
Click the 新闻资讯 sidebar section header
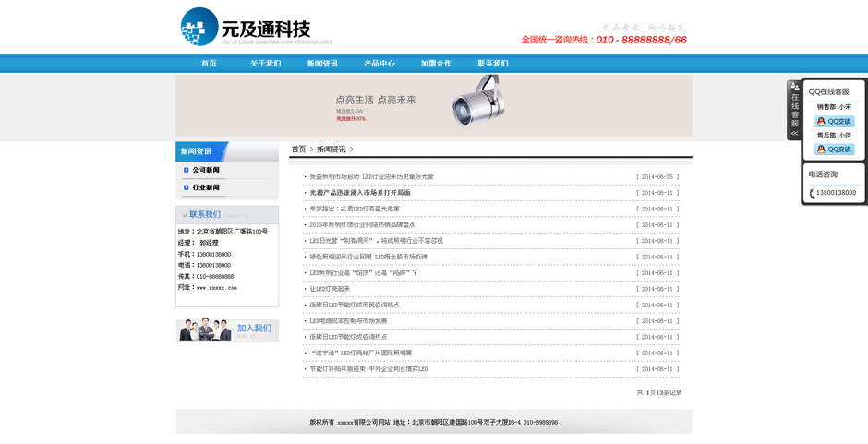[227, 151]
